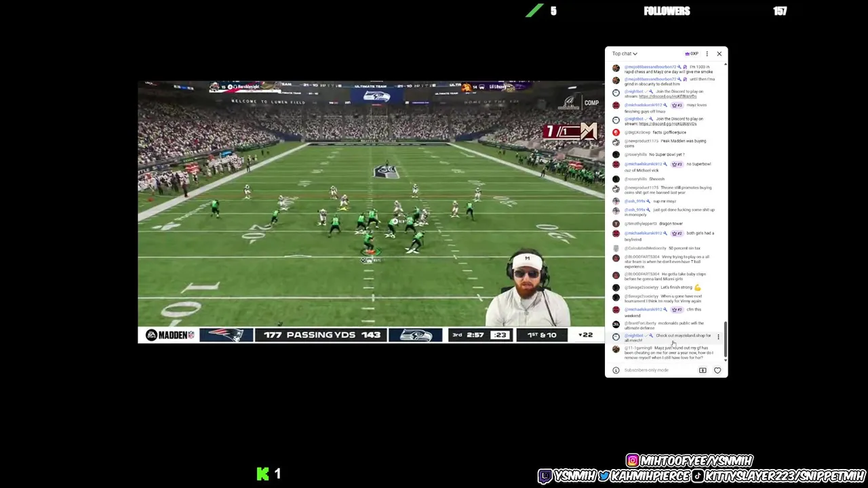Screen dimensions: 868x488
Task: Click username @BrantForLiberty
Action: tap(640, 323)
